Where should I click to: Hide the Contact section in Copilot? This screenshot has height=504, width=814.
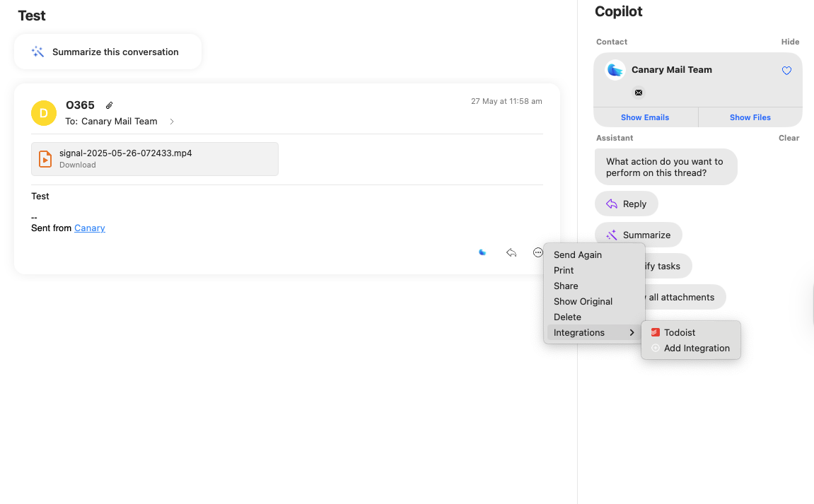[x=790, y=42]
